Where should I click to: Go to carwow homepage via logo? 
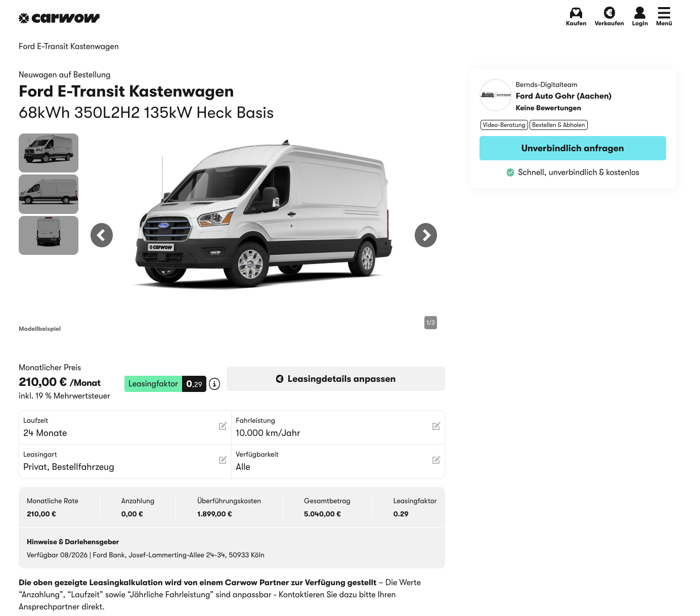click(x=59, y=18)
